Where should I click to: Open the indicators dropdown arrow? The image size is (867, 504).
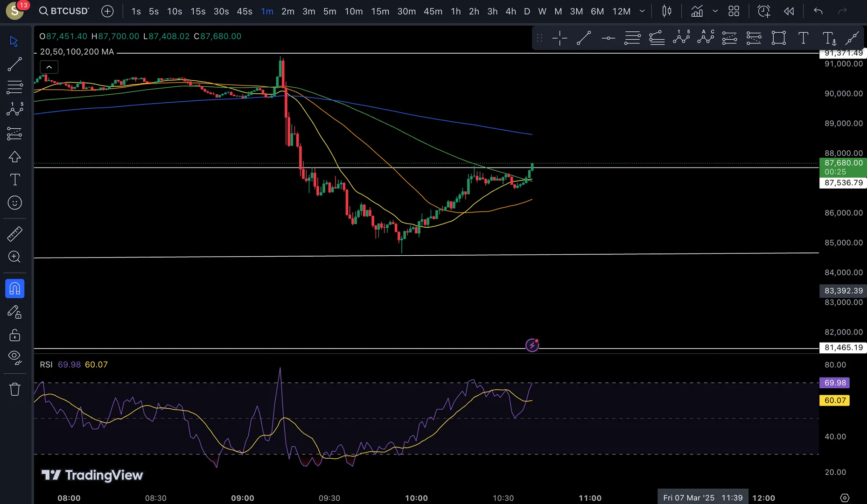point(715,11)
